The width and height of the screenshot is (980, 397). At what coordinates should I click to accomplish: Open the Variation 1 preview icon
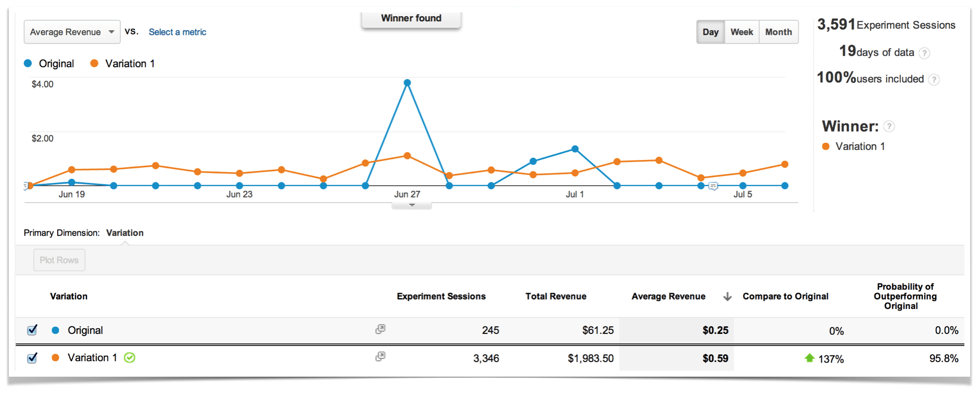pyautogui.click(x=380, y=357)
